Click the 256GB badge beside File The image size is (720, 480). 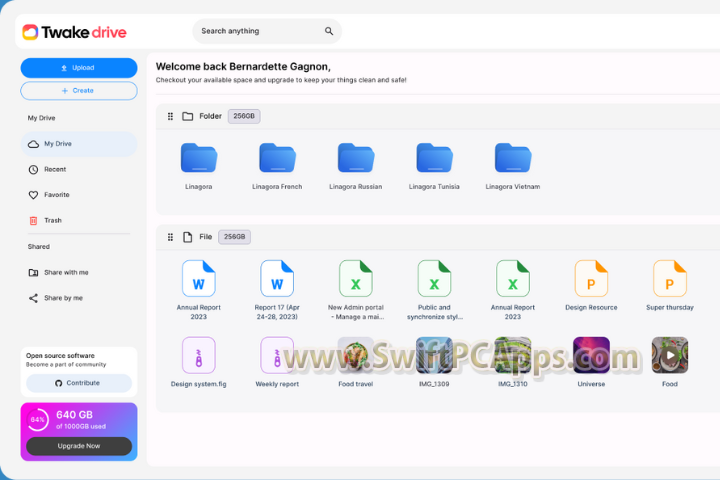(234, 237)
